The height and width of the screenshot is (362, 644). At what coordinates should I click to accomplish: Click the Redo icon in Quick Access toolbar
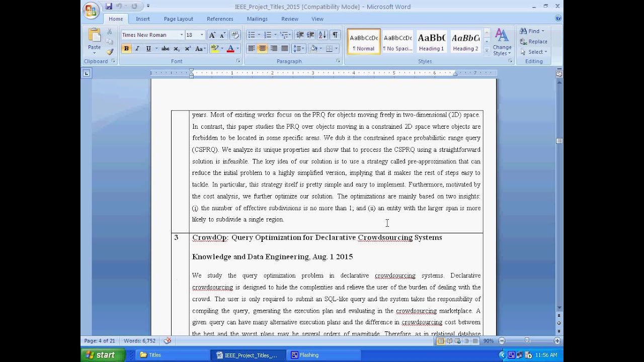134,7
